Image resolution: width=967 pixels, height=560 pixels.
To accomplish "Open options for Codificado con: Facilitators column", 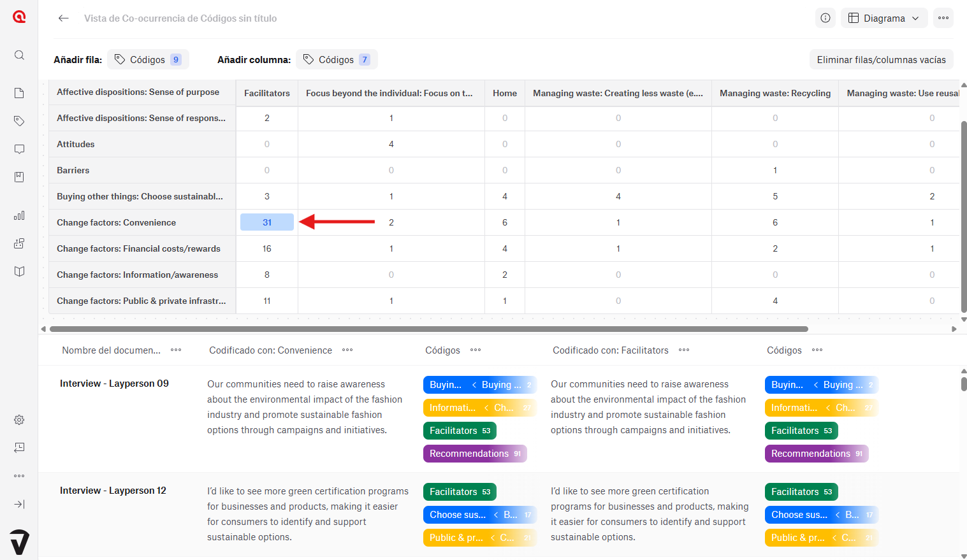I will click(x=684, y=350).
